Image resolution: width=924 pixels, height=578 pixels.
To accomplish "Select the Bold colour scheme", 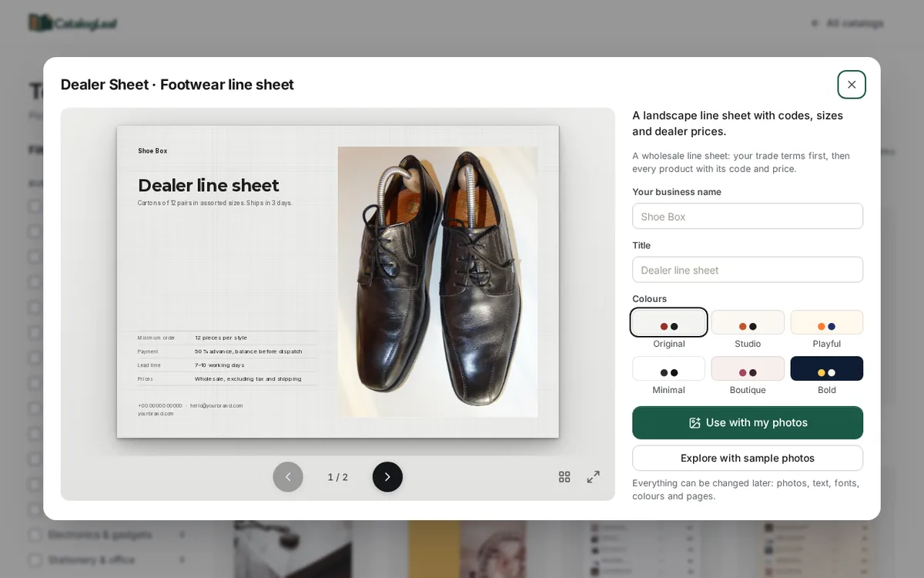I will (826, 368).
